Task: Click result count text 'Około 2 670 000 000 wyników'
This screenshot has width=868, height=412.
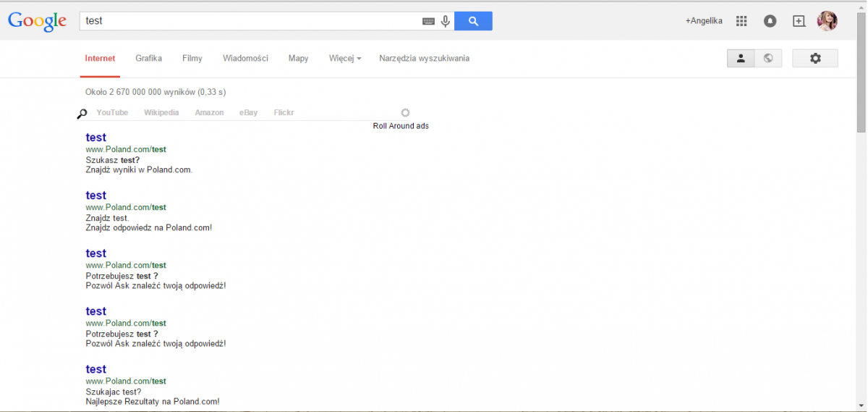Action: pyautogui.click(x=140, y=92)
